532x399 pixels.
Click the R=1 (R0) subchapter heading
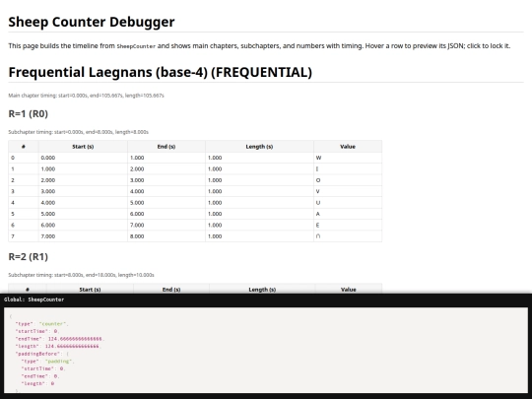point(29,113)
